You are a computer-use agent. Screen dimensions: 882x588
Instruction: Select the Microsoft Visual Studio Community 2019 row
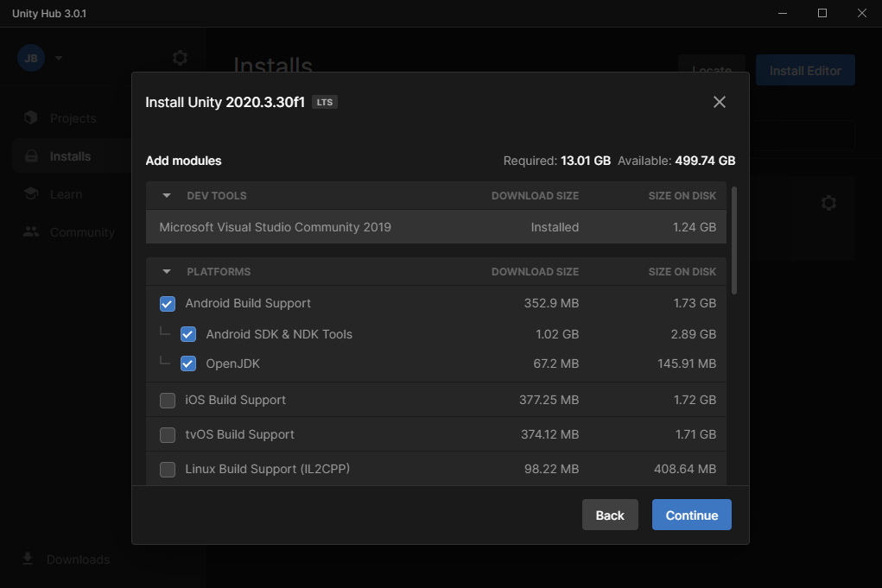[x=436, y=227]
